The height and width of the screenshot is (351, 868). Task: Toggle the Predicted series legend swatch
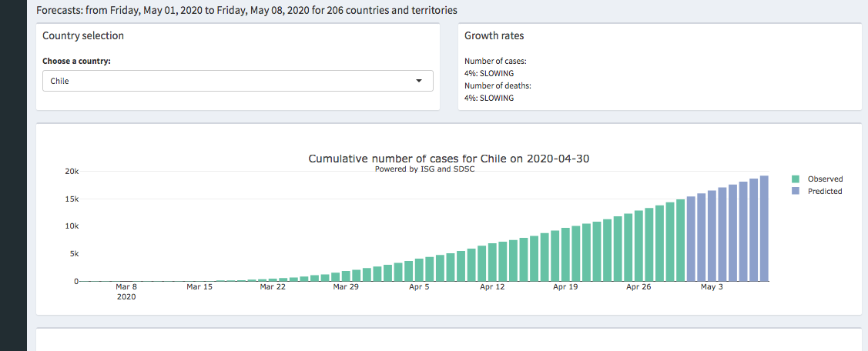pyautogui.click(x=796, y=191)
